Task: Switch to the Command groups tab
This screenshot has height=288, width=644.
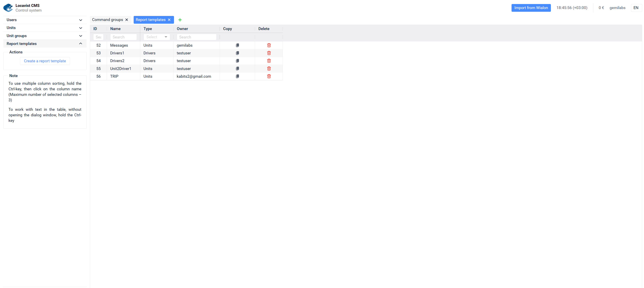Action: pos(107,20)
